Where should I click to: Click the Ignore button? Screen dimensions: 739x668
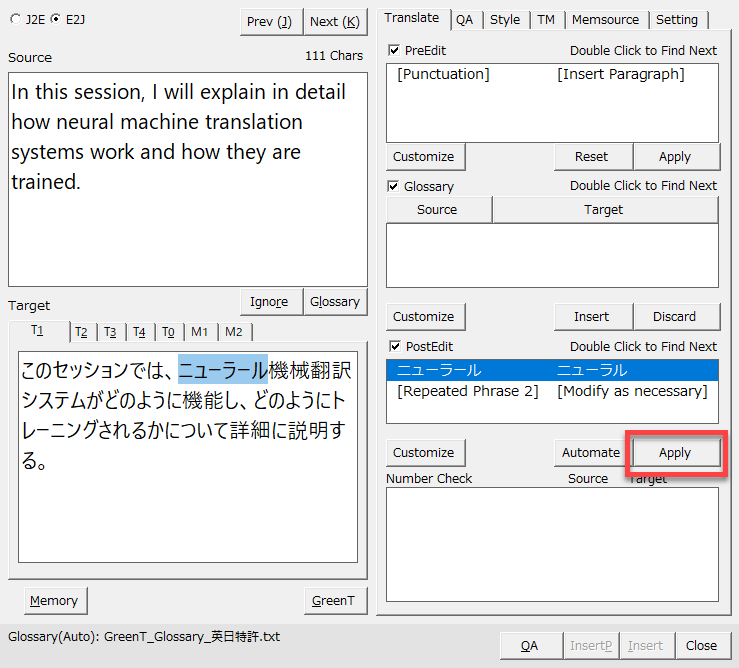pyautogui.click(x=269, y=302)
